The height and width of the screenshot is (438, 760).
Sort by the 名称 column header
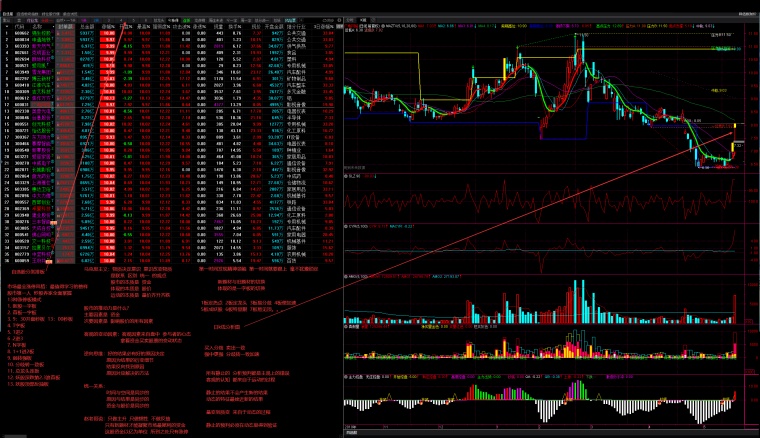tap(38, 27)
